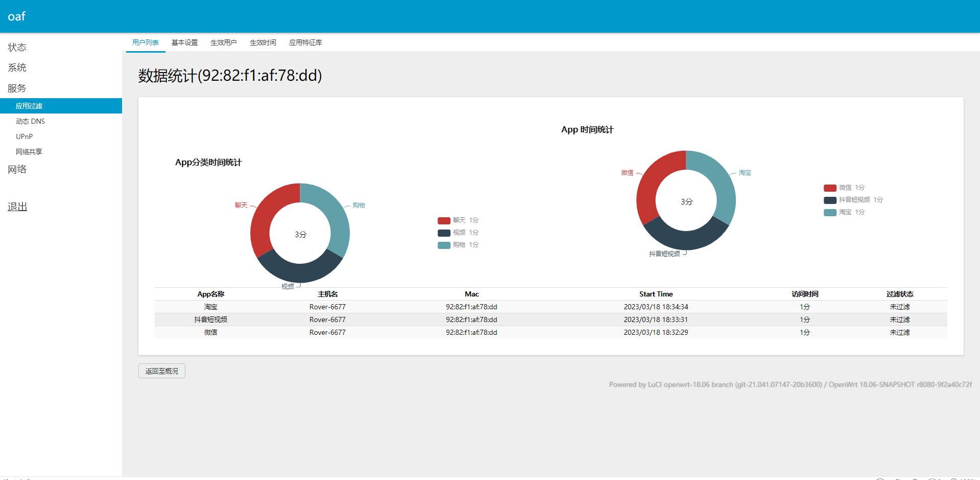This screenshot has height=480, width=980.
Task: Click 微信 in the App名称 column
Action: tap(211, 332)
